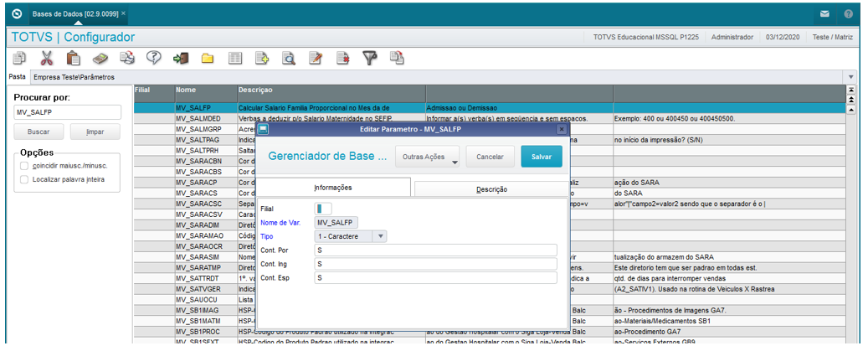868x351 pixels.
Task: Click the clipboard Paste icon
Action: point(74,58)
